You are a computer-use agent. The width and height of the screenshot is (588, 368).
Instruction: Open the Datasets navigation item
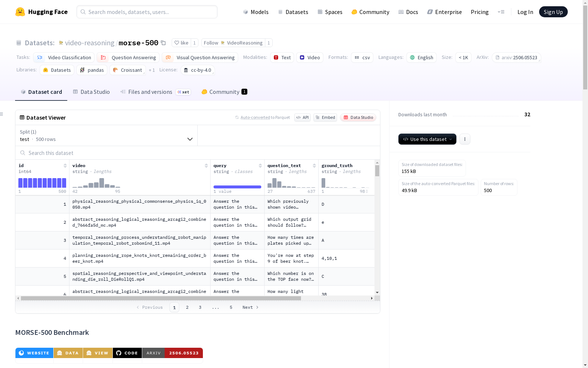click(x=293, y=12)
